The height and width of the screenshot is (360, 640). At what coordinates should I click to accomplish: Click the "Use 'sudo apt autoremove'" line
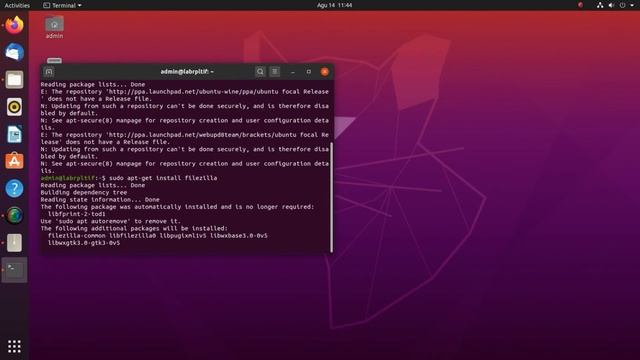tap(111, 221)
